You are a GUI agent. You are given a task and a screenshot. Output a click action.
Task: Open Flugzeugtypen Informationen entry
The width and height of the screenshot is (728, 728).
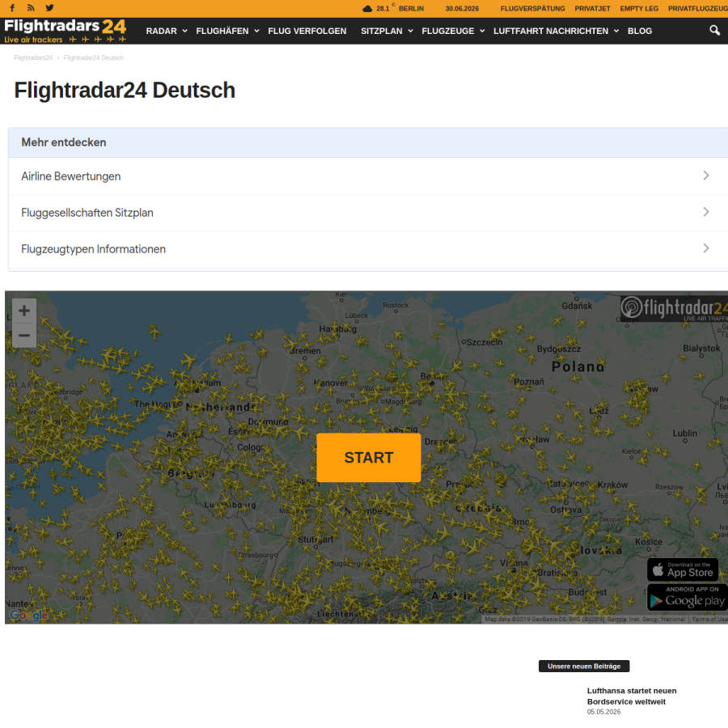tap(368, 249)
